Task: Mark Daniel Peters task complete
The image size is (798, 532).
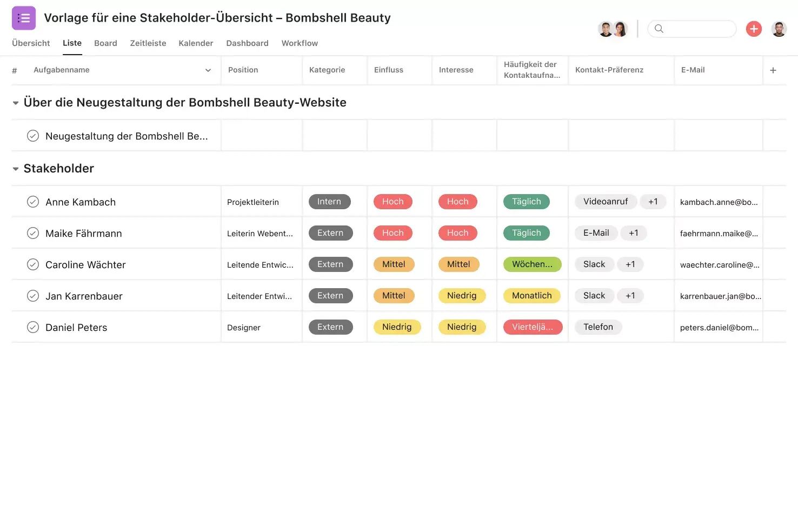Action: (33, 327)
